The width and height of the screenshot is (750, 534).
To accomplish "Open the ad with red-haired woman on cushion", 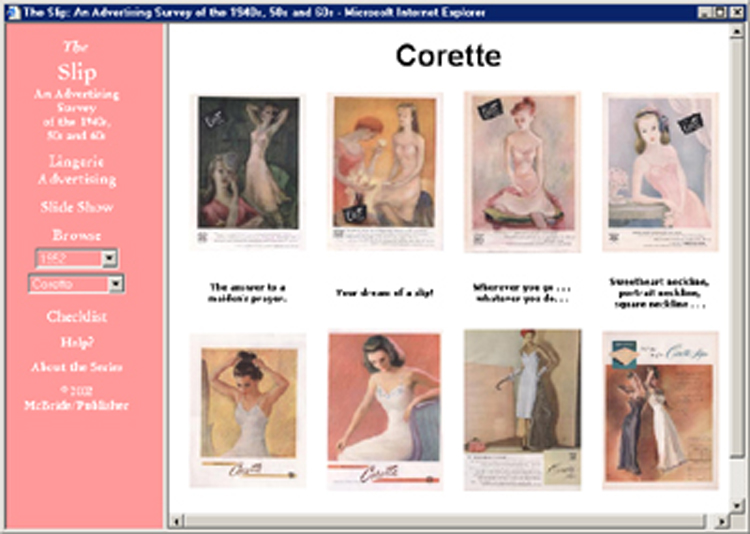I will [522, 171].
